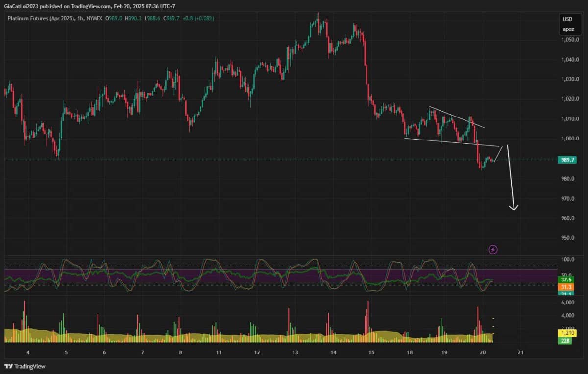Screen dimensions: 588x374
Task: Click the apoz unit label under USD
Action: point(567,30)
